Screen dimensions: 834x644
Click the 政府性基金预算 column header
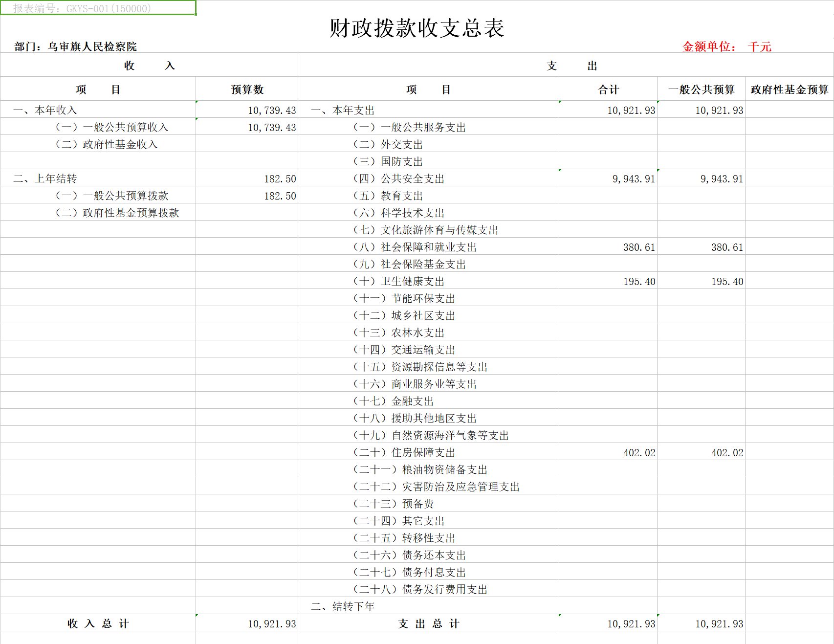[x=790, y=89]
